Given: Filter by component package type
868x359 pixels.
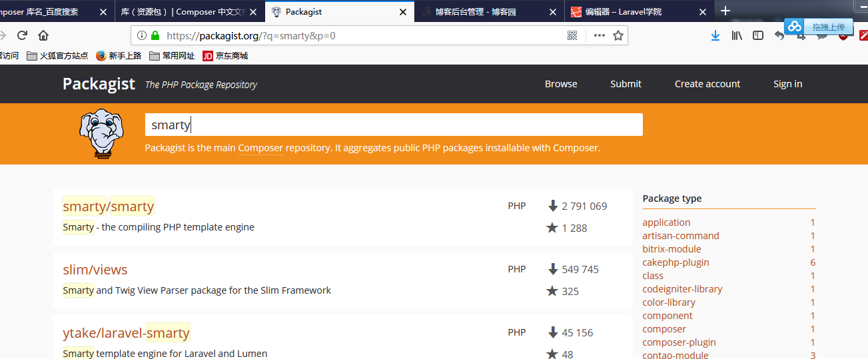Looking at the screenshot, I should point(667,316).
